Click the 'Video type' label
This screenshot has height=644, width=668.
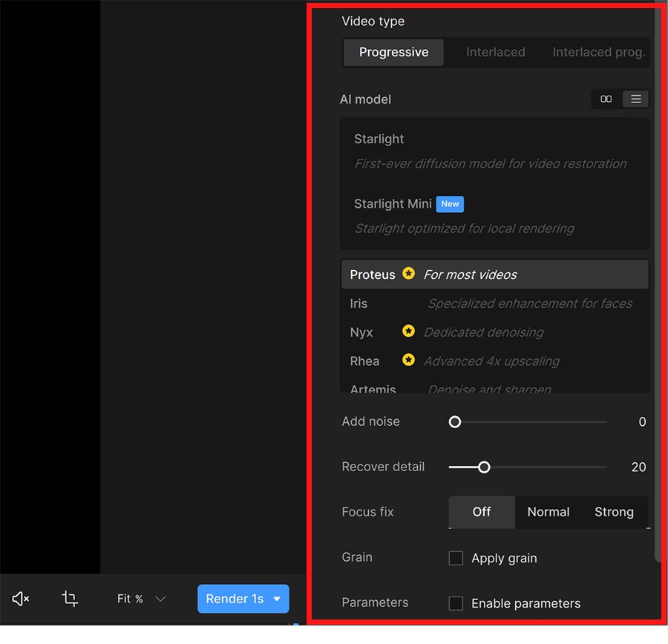(373, 22)
